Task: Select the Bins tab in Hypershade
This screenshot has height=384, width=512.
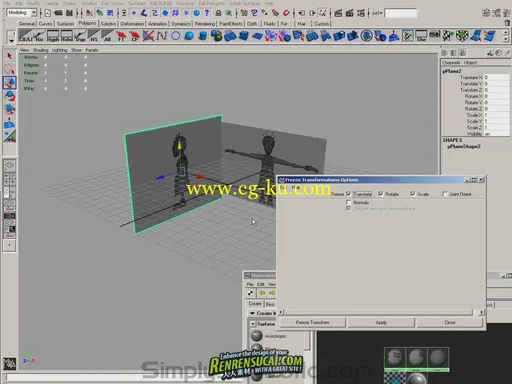Action: [270, 304]
